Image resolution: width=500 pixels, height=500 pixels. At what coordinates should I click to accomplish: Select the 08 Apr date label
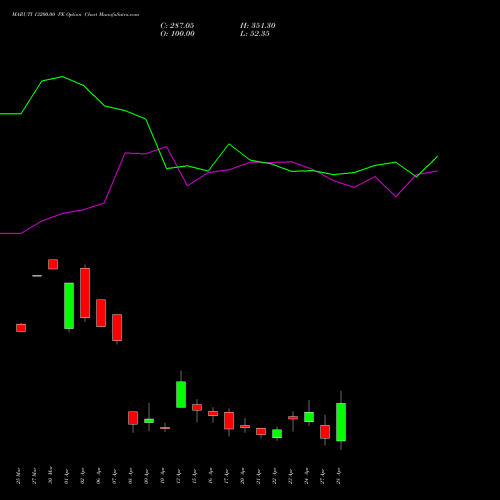click(x=130, y=476)
